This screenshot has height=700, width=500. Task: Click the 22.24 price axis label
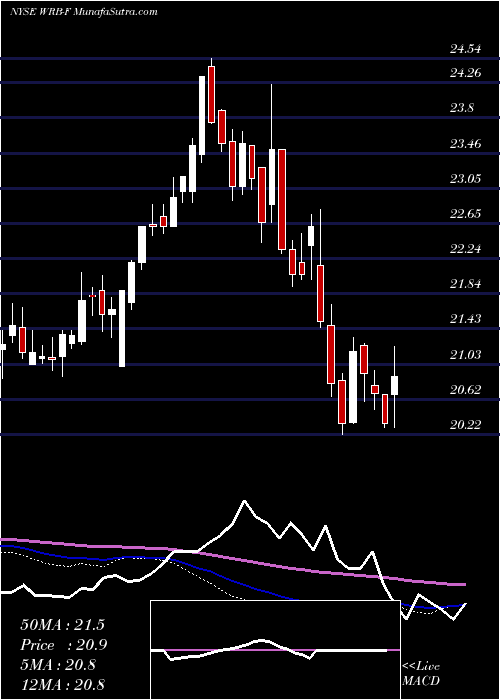click(466, 249)
